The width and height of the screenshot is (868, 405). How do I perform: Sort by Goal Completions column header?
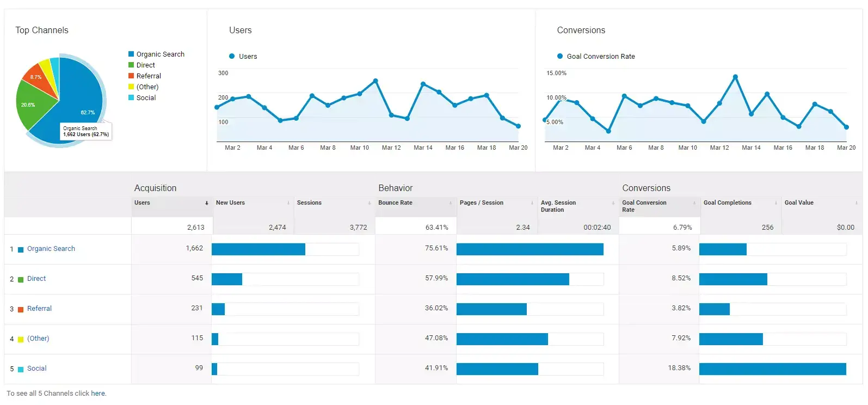click(727, 203)
